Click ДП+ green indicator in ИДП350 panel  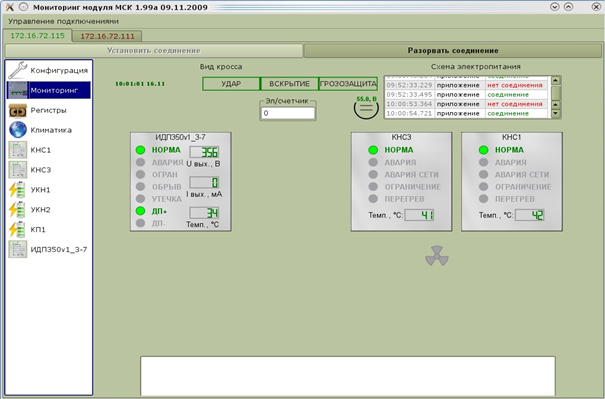140,211
